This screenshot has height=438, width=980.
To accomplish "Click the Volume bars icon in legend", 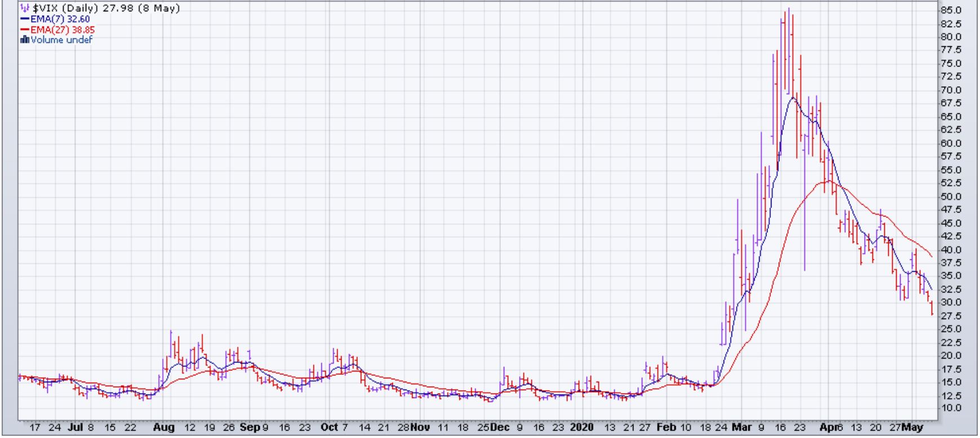I will [x=24, y=40].
